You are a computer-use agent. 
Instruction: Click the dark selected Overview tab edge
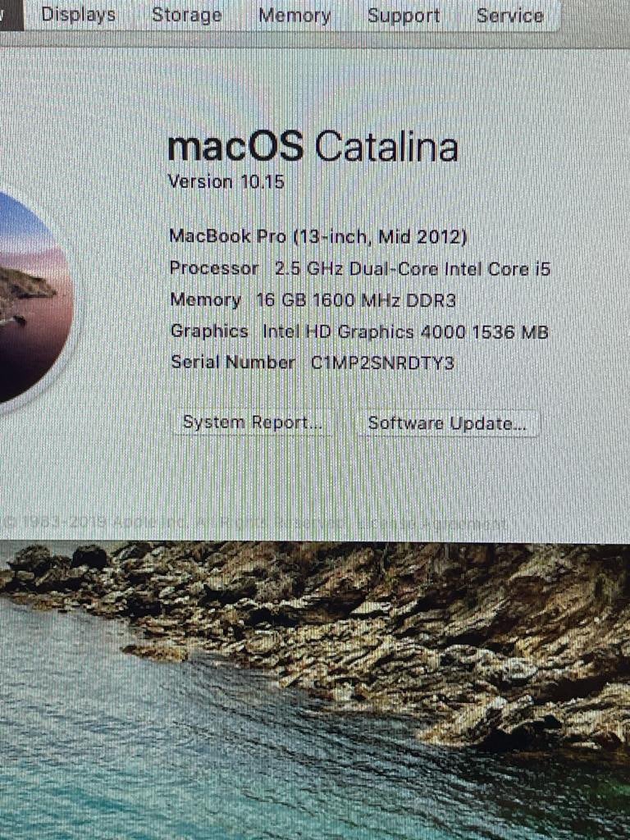click(11, 15)
